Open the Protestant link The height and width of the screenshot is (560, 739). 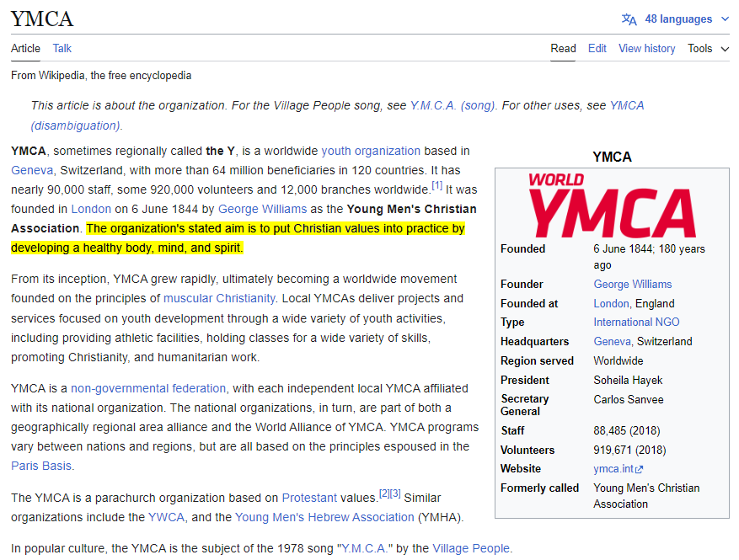click(309, 498)
